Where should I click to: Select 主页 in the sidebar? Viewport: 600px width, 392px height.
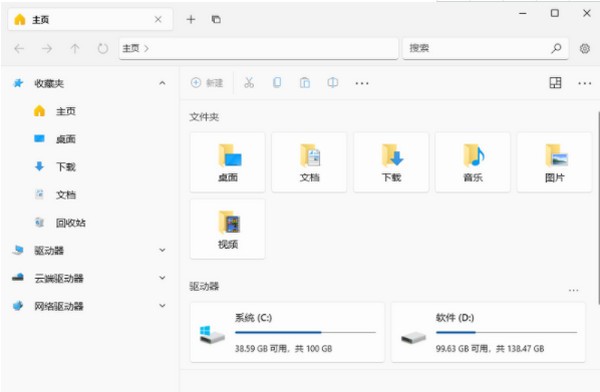pos(66,111)
